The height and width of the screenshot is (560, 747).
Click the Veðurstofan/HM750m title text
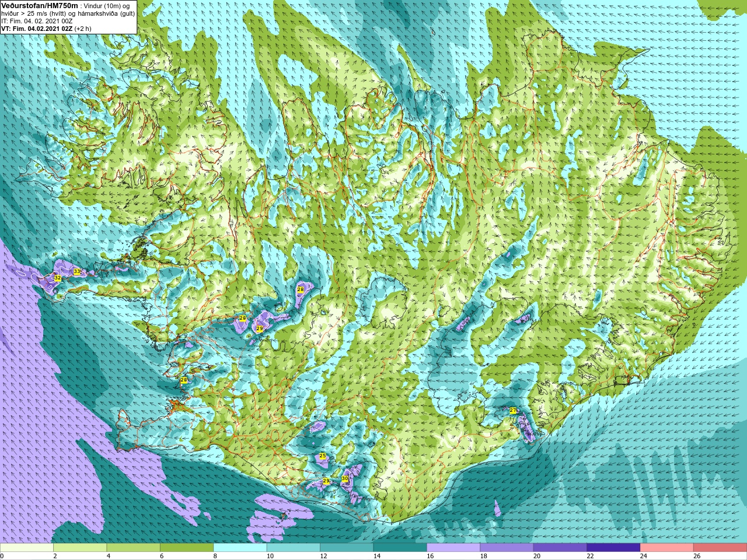[x=39, y=6]
